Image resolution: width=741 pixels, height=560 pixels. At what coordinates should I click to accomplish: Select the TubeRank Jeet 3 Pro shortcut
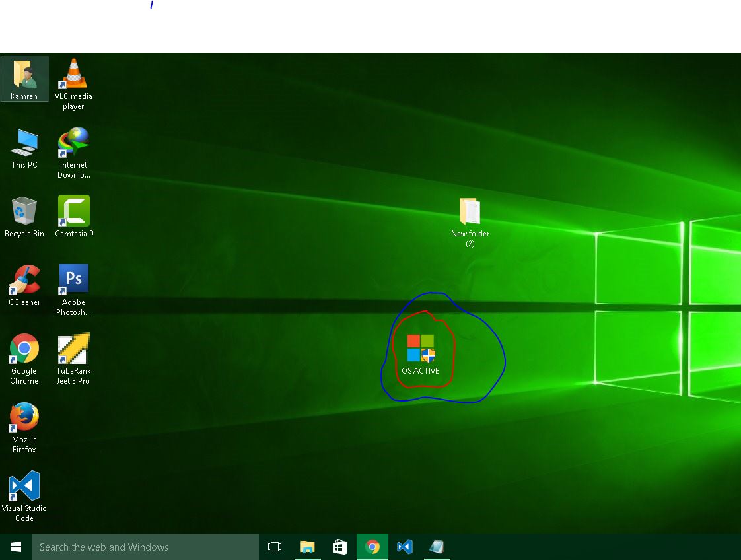tap(73, 359)
